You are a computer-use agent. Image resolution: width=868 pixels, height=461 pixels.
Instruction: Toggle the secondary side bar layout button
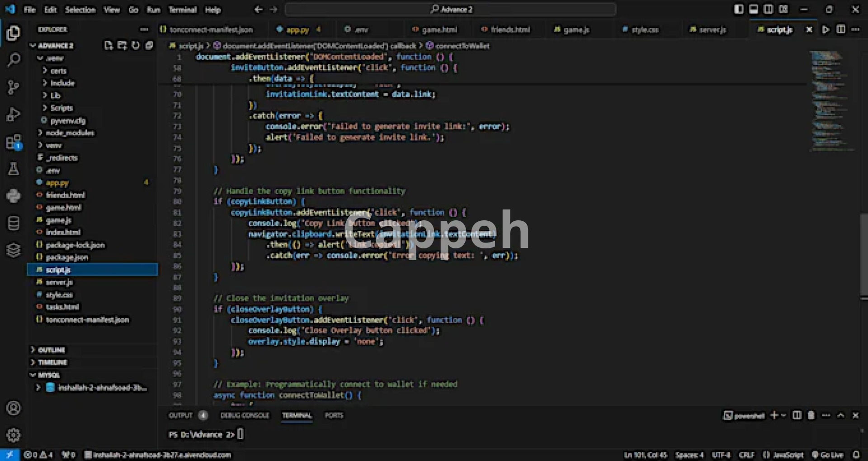768,10
